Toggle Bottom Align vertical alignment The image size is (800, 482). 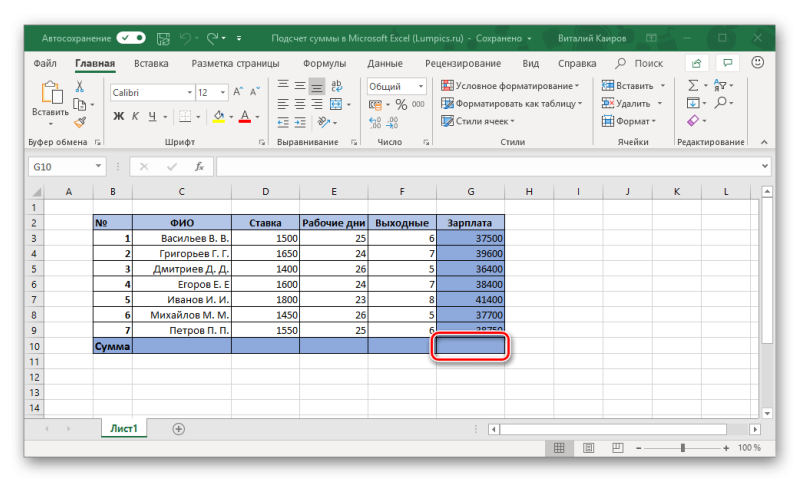tap(317, 85)
